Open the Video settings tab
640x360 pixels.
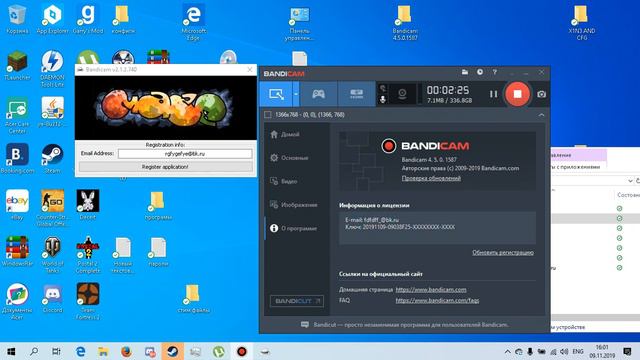click(x=284, y=181)
